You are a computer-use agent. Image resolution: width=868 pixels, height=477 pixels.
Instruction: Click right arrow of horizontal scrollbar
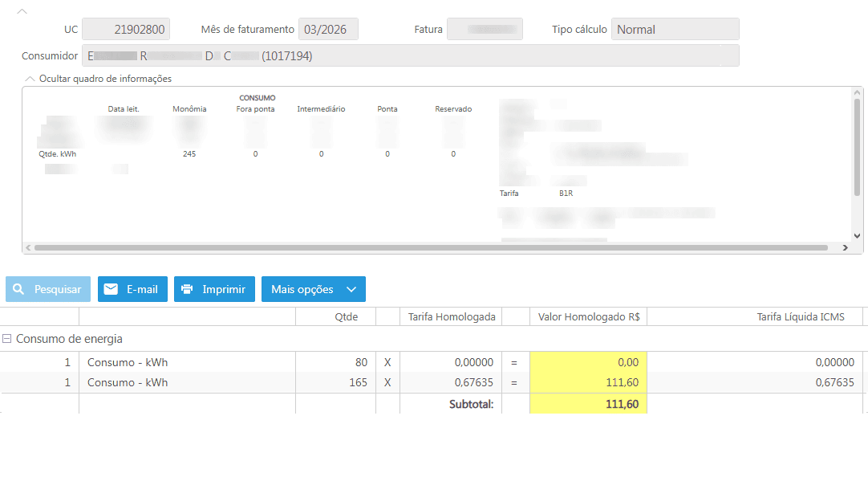846,248
